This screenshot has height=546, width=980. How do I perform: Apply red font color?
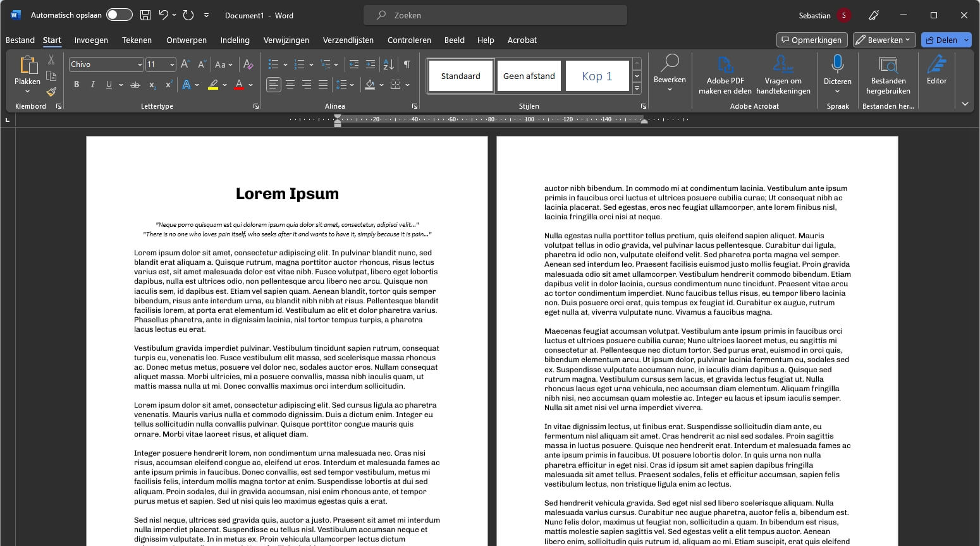click(239, 85)
